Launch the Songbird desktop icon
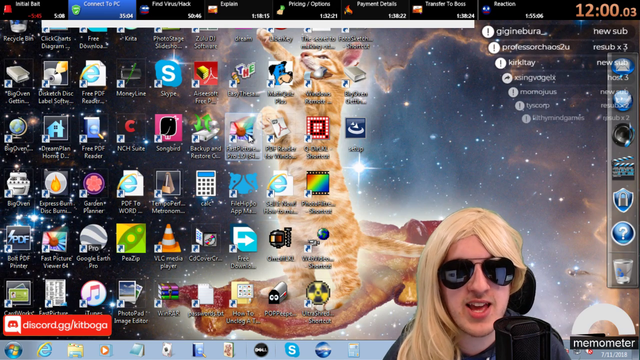The height and width of the screenshot is (360, 640). pos(168,133)
